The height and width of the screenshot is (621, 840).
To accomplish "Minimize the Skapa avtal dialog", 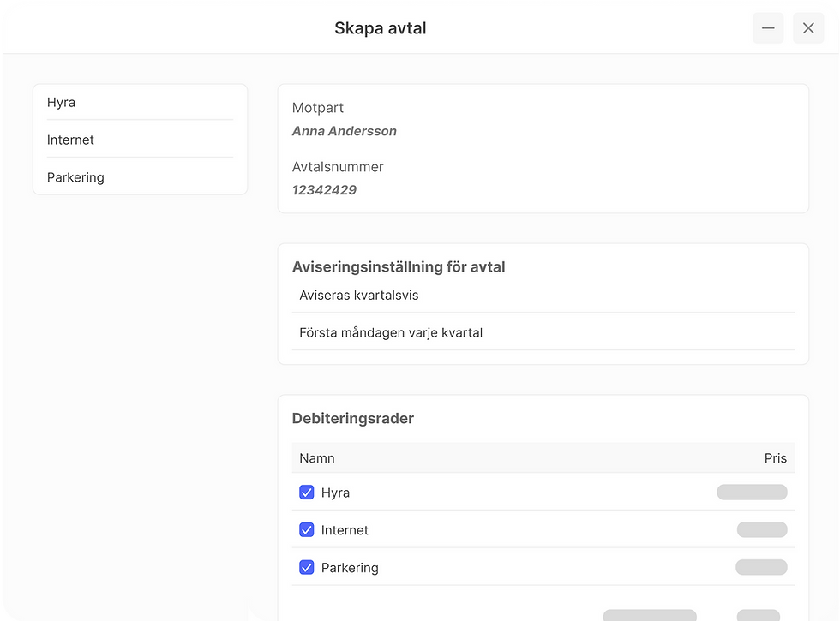I will pyautogui.click(x=768, y=28).
